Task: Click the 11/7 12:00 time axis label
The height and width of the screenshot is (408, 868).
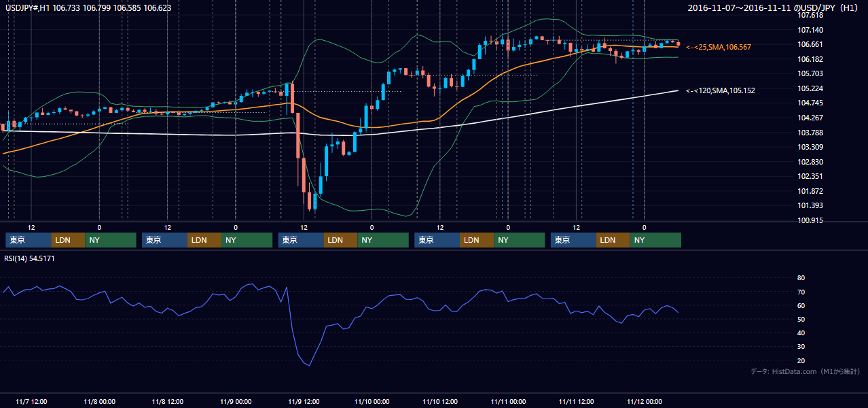Action: pyautogui.click(x=31, y=402)
